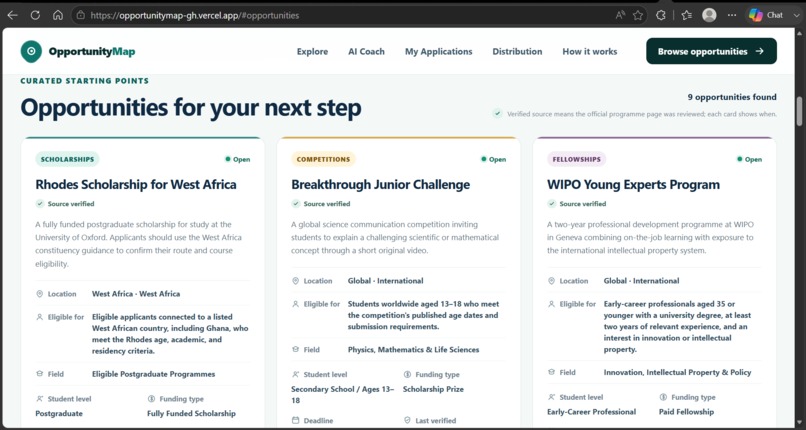Open the Explore nav item

(312, 51)
